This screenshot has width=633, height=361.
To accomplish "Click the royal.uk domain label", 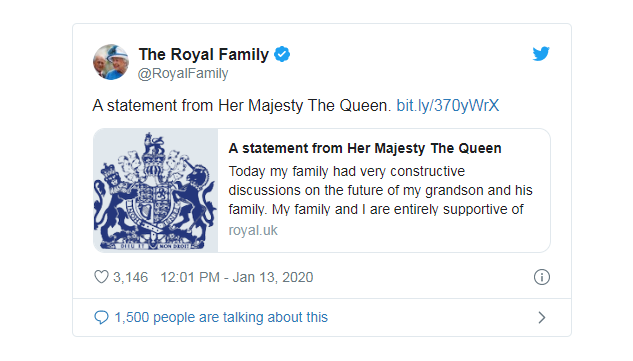I will point(253,230).
